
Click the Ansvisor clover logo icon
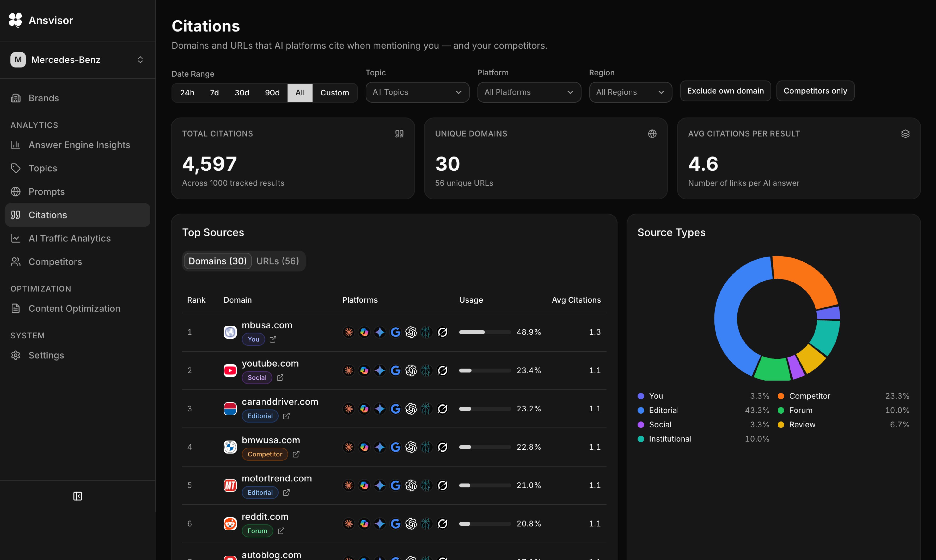(16, 20)
